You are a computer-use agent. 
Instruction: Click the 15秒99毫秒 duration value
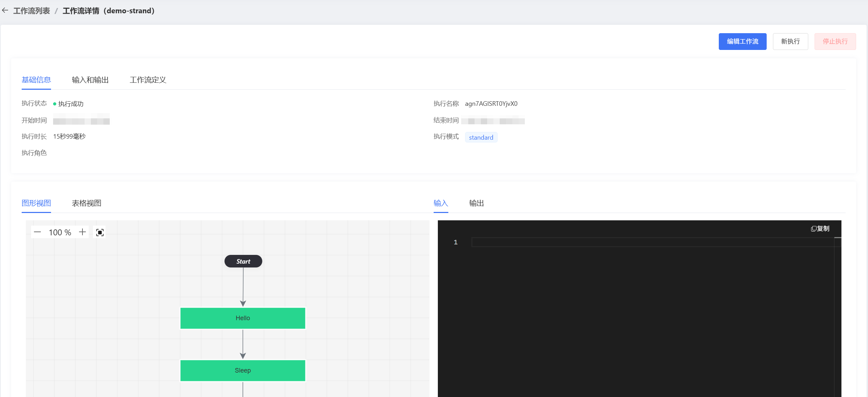(x=69, y=137)
